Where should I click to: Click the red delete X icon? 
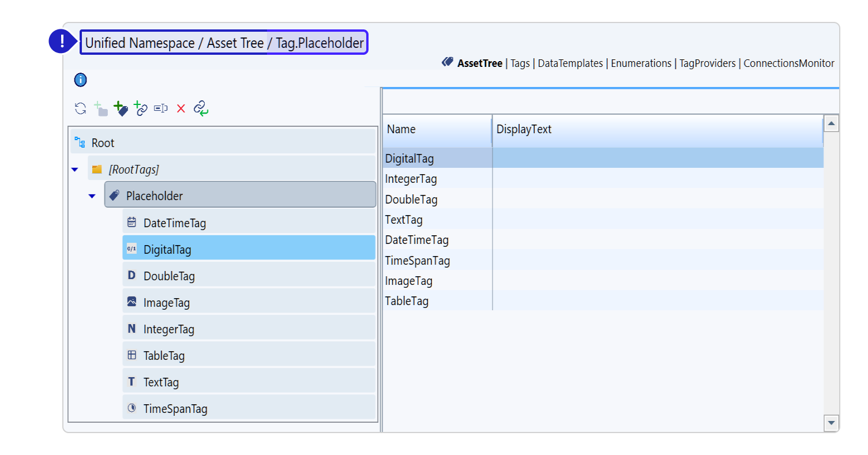point(181,108)
